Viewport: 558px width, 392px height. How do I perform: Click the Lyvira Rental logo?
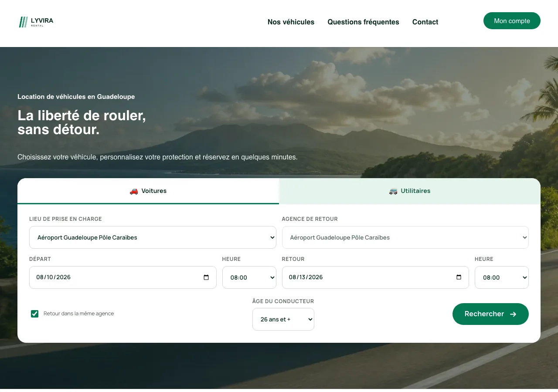[36, 22]
